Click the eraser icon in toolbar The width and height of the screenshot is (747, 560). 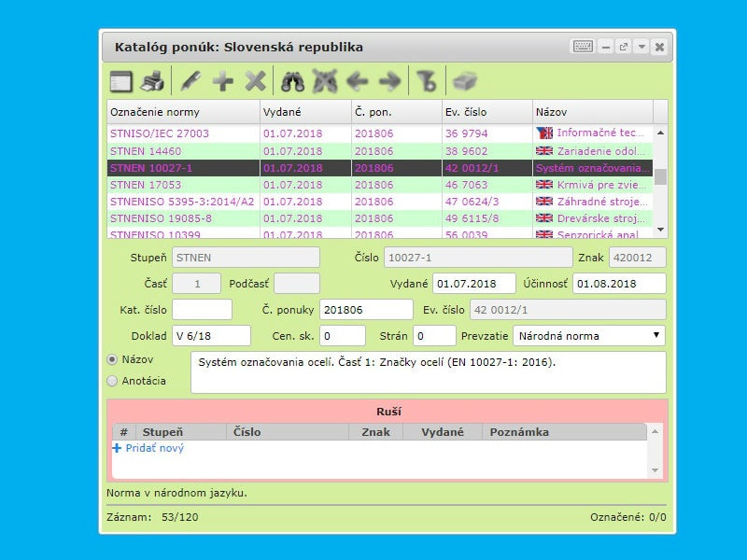pos(464,81)
